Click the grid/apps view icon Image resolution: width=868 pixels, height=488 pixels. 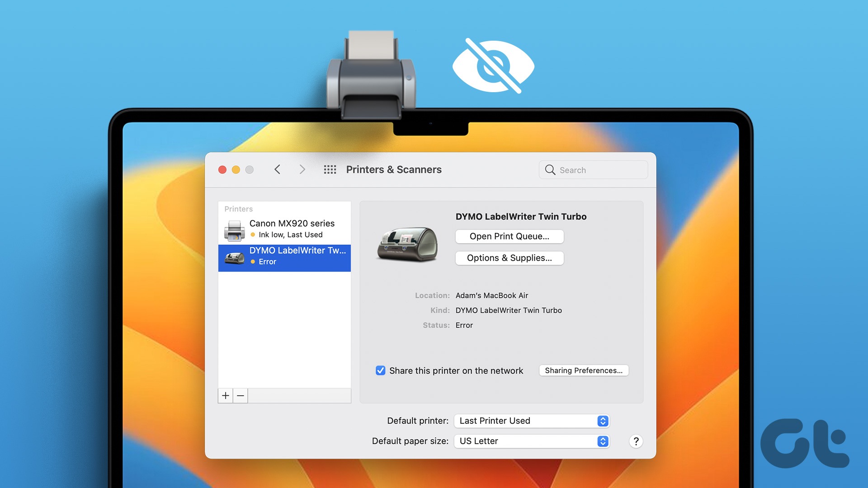click(330, 169)
